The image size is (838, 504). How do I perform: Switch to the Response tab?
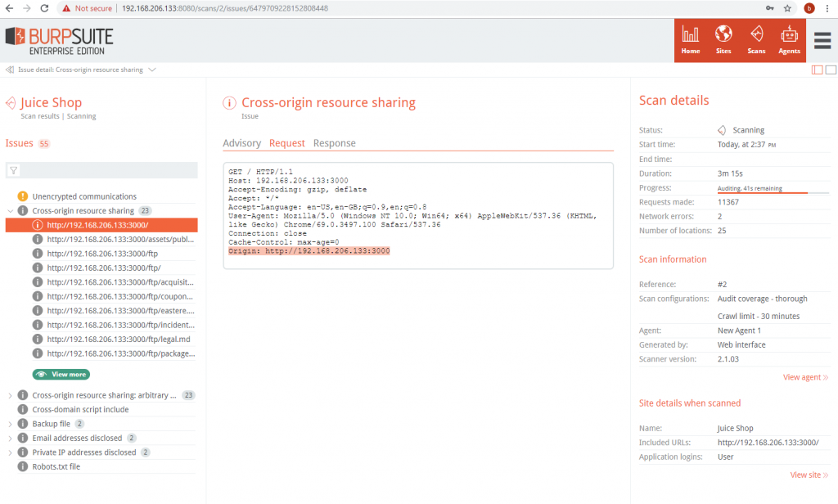(334, 143)
